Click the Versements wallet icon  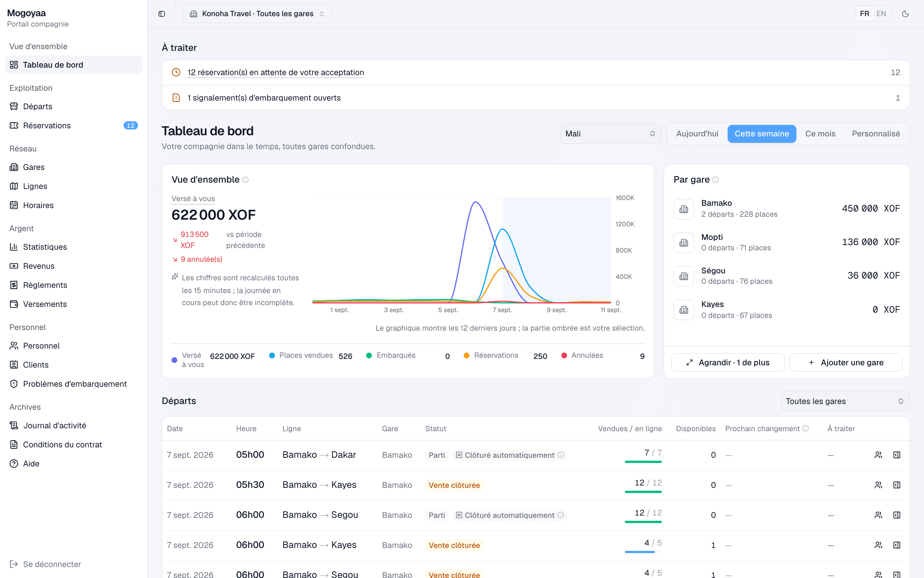tap(14, 304)
